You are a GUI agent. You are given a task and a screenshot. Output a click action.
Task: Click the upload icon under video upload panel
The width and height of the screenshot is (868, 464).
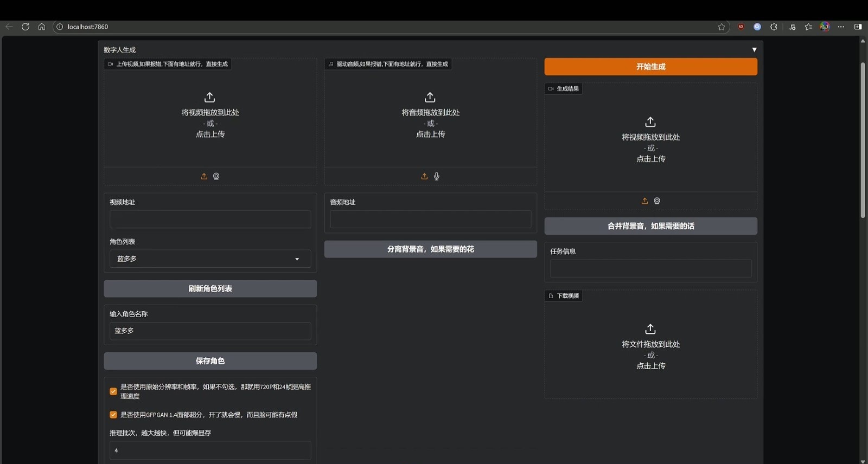[x=204, y=176]
